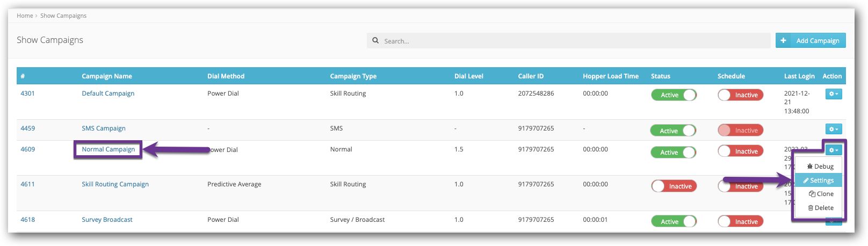Toggle Survey Broadcast schedule switch
The image size is (868, 246).
pos(740,221)
